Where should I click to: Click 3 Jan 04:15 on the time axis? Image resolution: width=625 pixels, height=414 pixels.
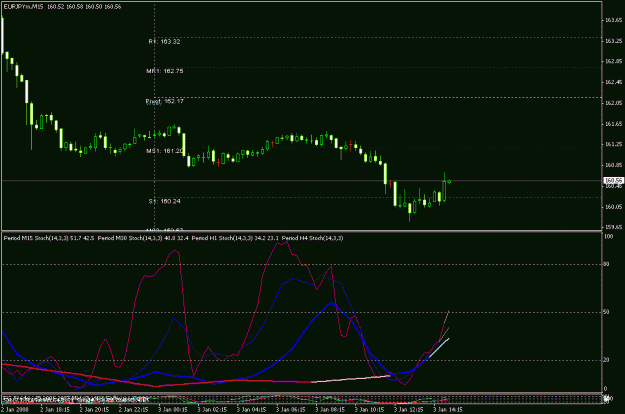click(251, 410)
